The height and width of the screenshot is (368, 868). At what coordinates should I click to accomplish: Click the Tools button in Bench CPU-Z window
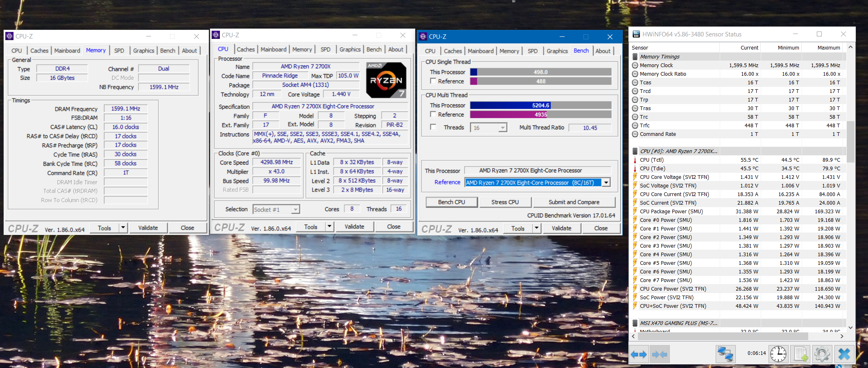tap(518, 228)
